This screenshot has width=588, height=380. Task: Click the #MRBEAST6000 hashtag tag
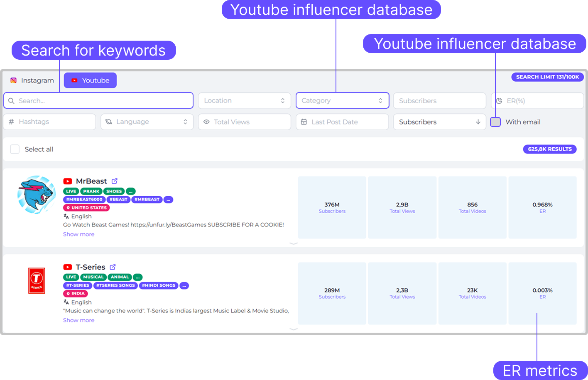click(x=84, y=200)
